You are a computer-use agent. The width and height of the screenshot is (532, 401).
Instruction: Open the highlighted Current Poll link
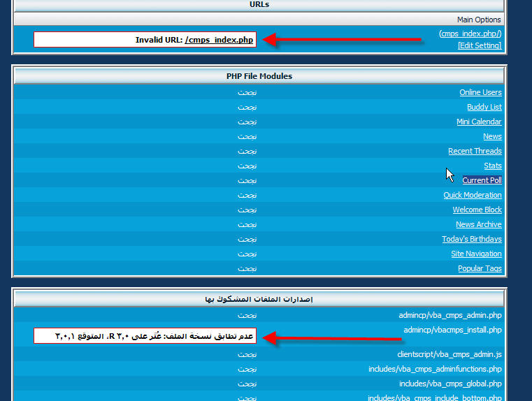pyautogui.click(x=482, y=180)
